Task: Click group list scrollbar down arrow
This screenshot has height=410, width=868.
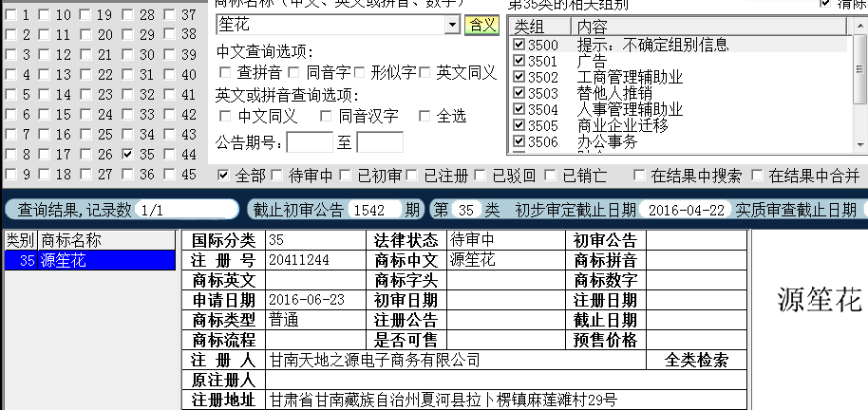Action: [859, 145]
